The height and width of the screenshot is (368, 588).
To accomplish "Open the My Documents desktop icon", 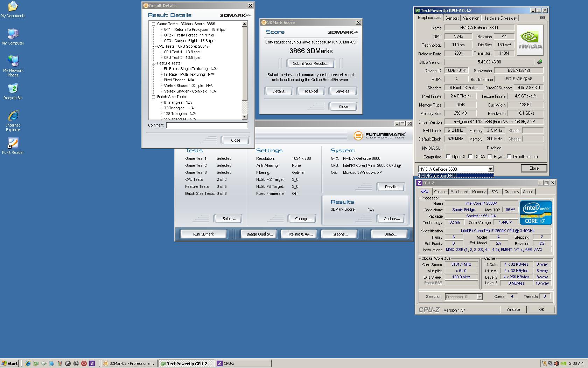I will click(13, 9).
